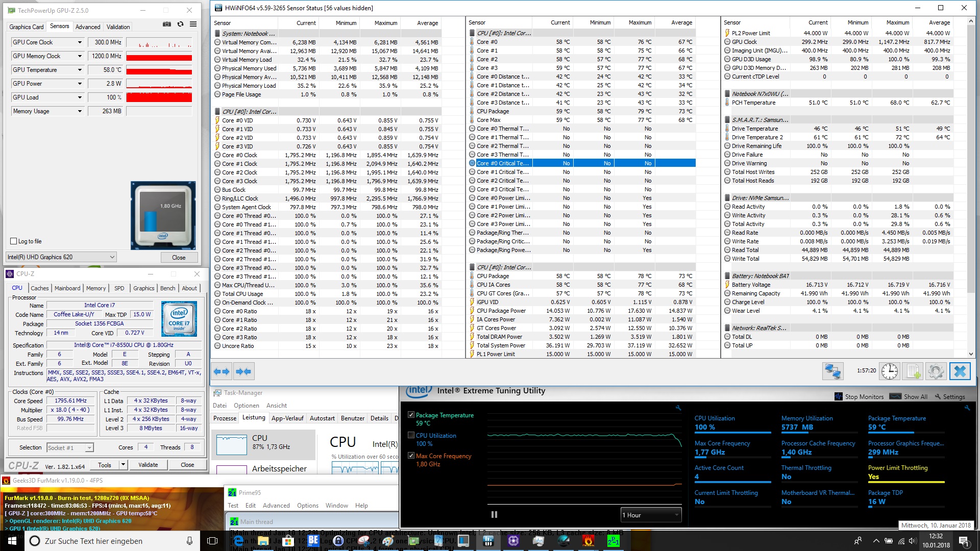
Task: Open CPU-Z Bench tab
Action: pos(167,288)
